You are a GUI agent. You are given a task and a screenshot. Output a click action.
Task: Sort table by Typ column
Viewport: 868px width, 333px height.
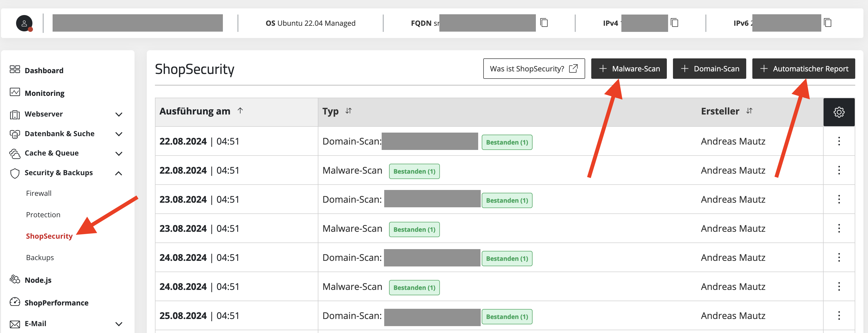pyautogui.click(x=348, y=111)
